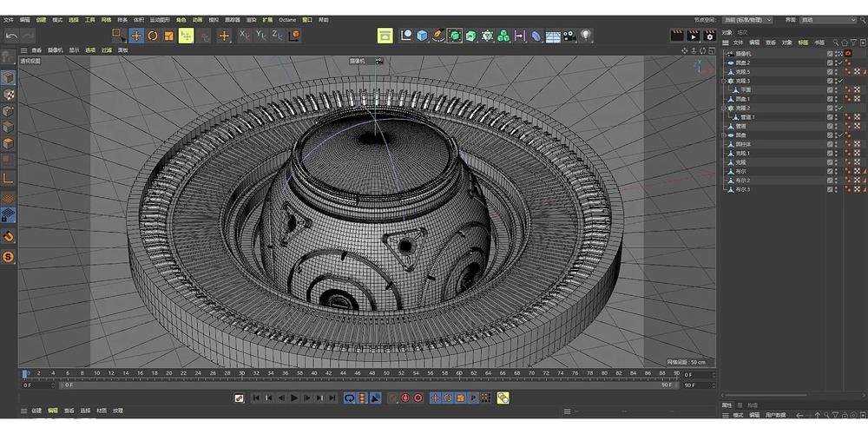Open the 文件 menu in menu bar
This screenshot has height=434, width=868.
(x=9, y=19)
